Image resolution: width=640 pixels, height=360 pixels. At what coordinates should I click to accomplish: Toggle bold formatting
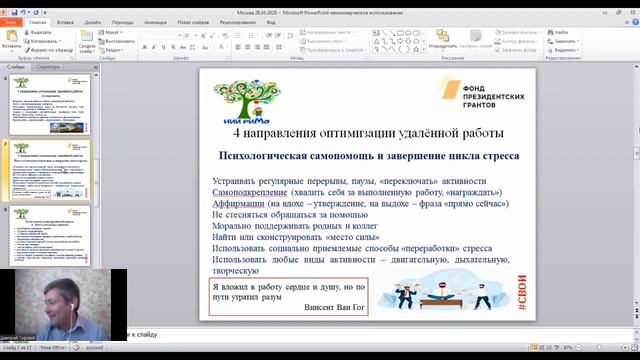144,47
